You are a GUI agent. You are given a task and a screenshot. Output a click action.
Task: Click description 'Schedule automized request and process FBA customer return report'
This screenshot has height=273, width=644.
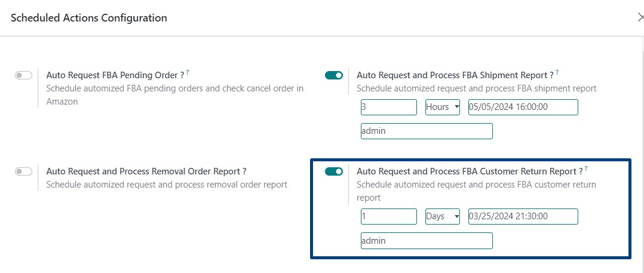pyautogui.click(x=476, y=191)
